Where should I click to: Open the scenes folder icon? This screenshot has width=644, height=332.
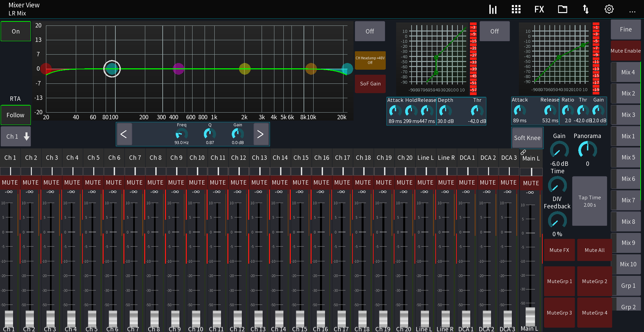pos(562,9)
